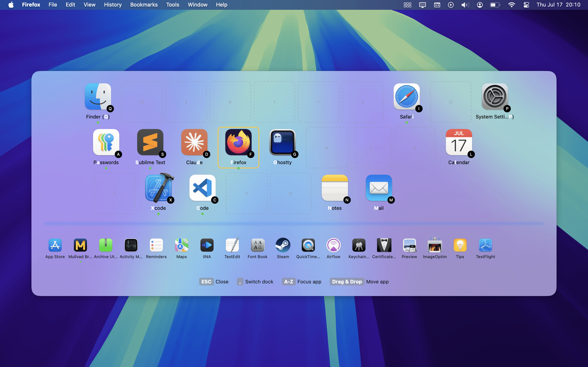Open the Claude app icon
588x367 pixels.
(194, 143)
